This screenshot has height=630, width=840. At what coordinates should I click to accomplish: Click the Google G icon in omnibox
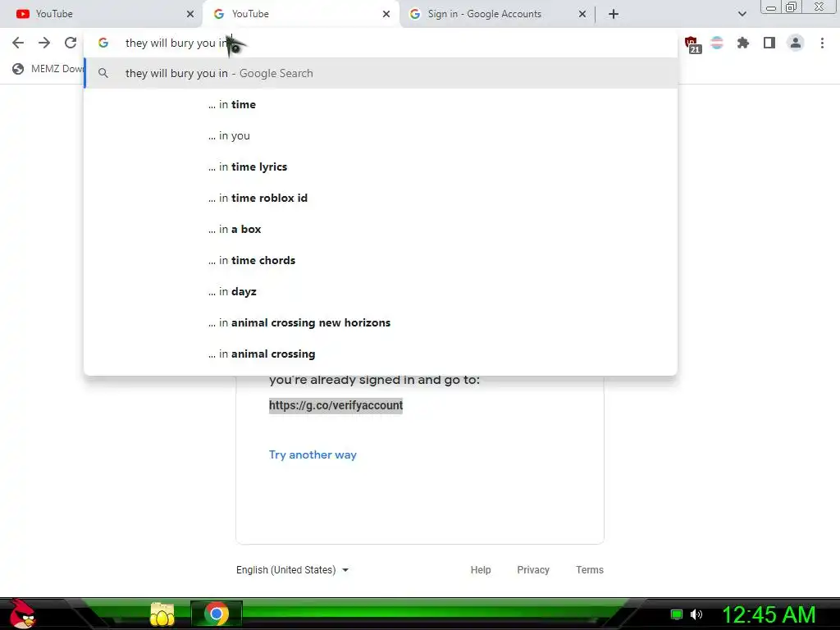103,43
